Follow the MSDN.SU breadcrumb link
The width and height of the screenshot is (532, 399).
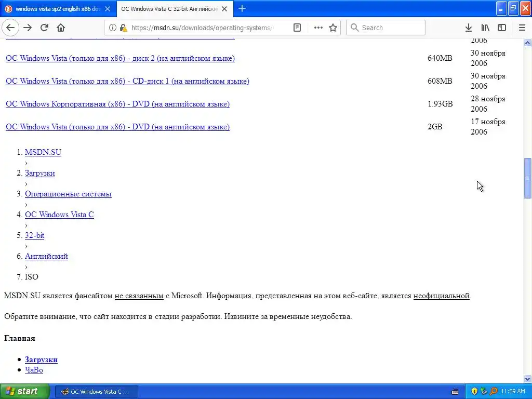click(x=43, y=152)
